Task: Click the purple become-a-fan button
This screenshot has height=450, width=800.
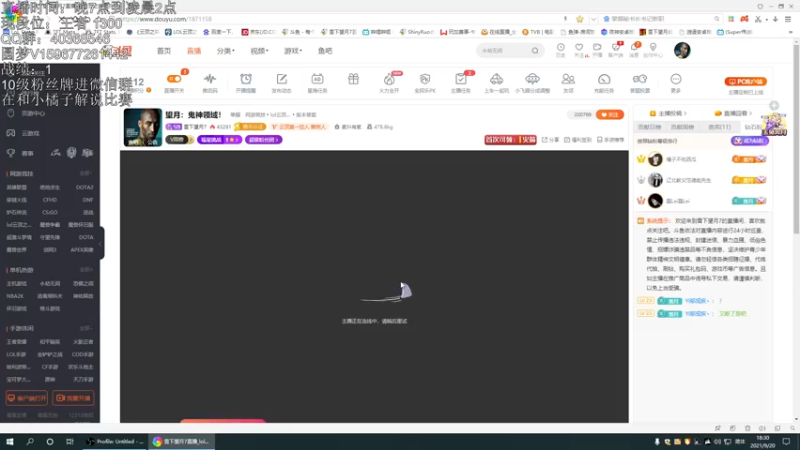Action: point(749,141)
